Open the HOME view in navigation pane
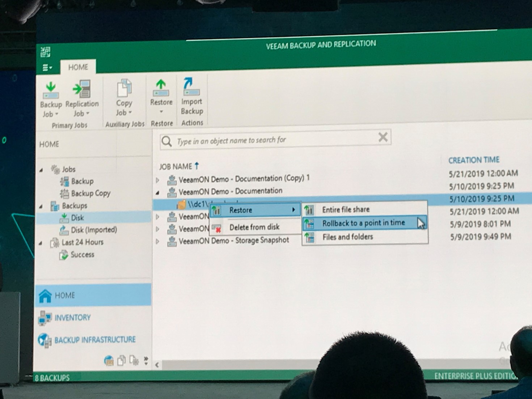 (93, 295)
